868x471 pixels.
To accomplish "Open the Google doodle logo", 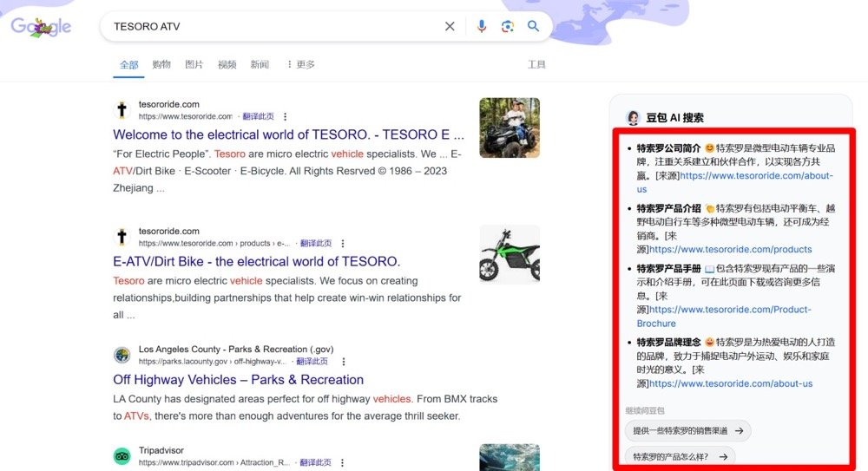I will point(41,27).
